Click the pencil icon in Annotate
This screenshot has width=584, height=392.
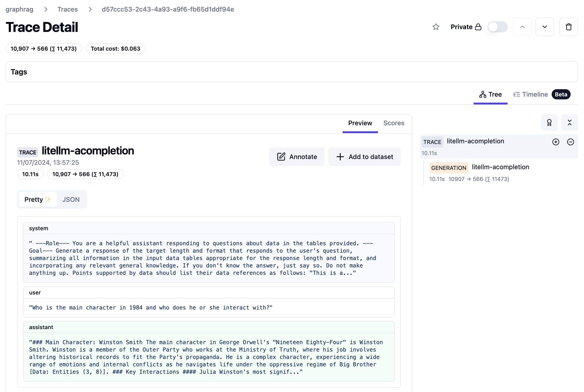click(281, 157)
